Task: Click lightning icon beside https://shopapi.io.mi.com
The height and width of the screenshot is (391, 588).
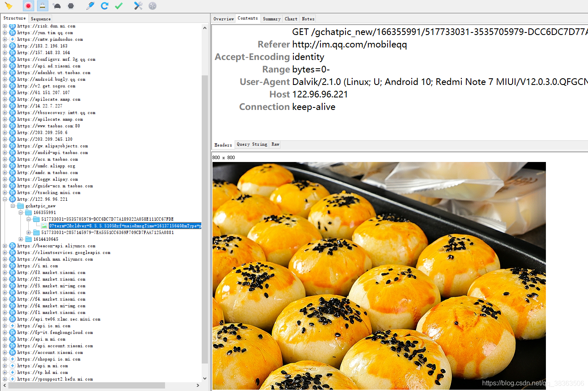Action: click(13, 359)
